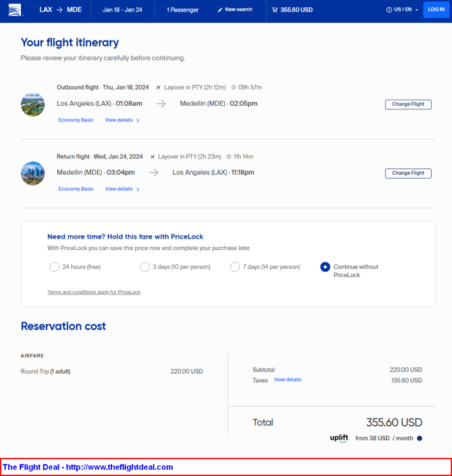Click the outbound layover airplane icon
452x476 pixels.
pyautogui.click(x=159, y=88)
